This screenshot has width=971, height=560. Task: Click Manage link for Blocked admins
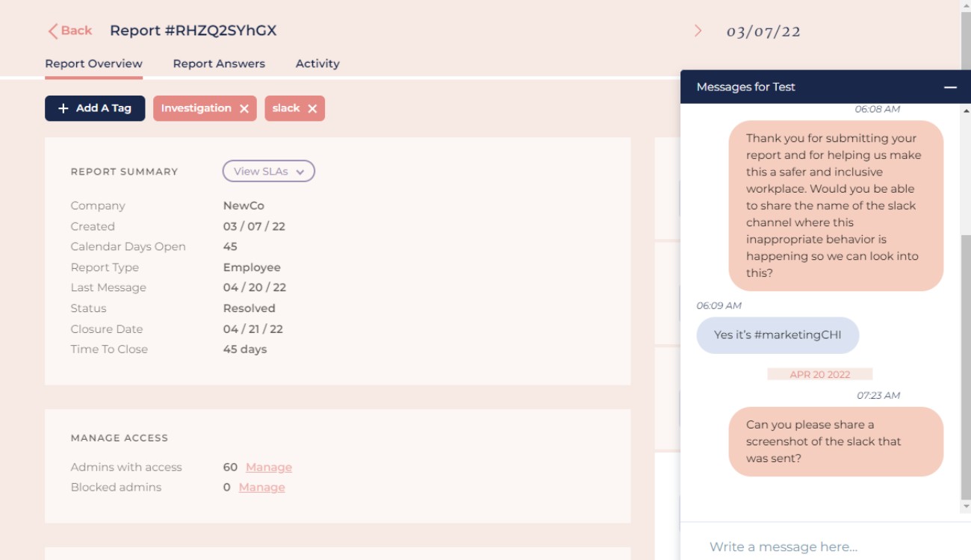point(261,488)
